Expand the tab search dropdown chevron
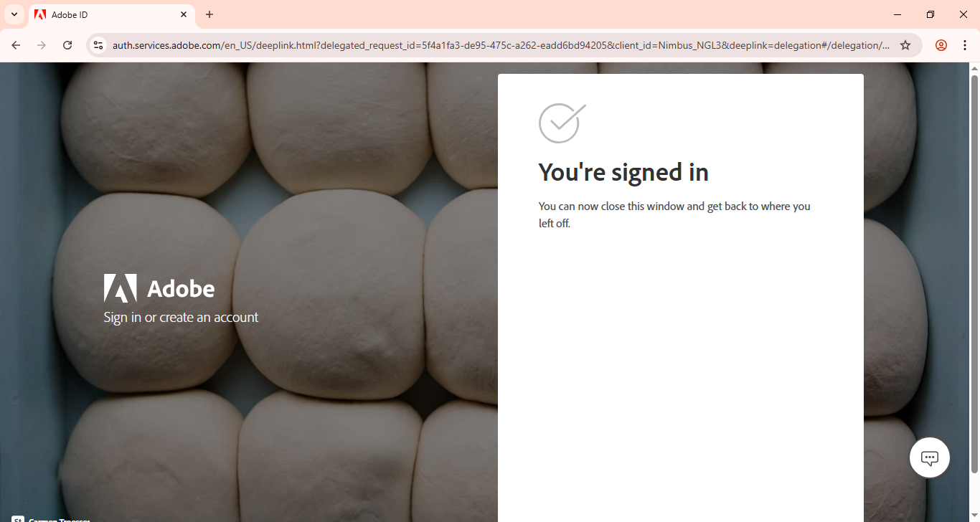This screenshot has width=980, height=522. tap(14, 14)
